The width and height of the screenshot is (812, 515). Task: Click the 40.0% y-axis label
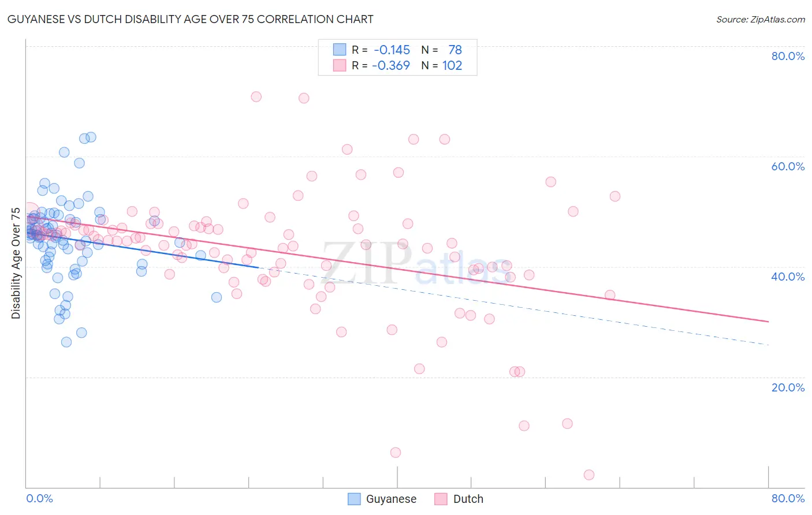(788, 277)
